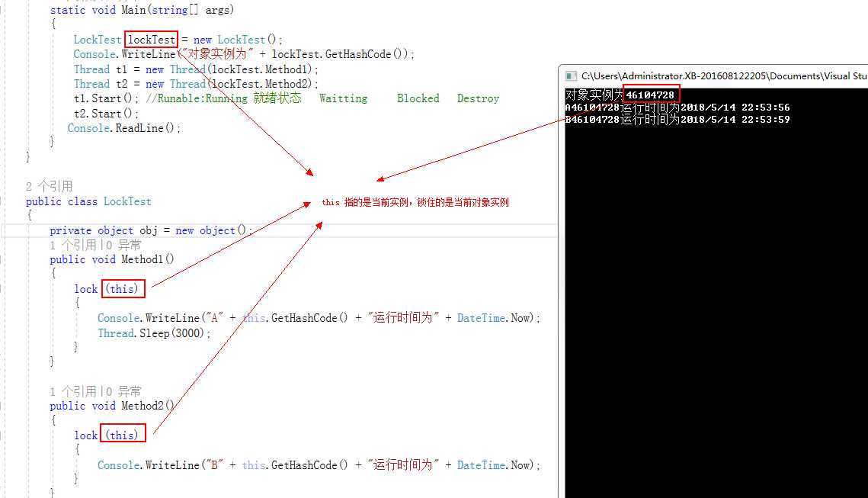
Task: Click the word 'Waitting' in the comment
Action: pos(343,98)
